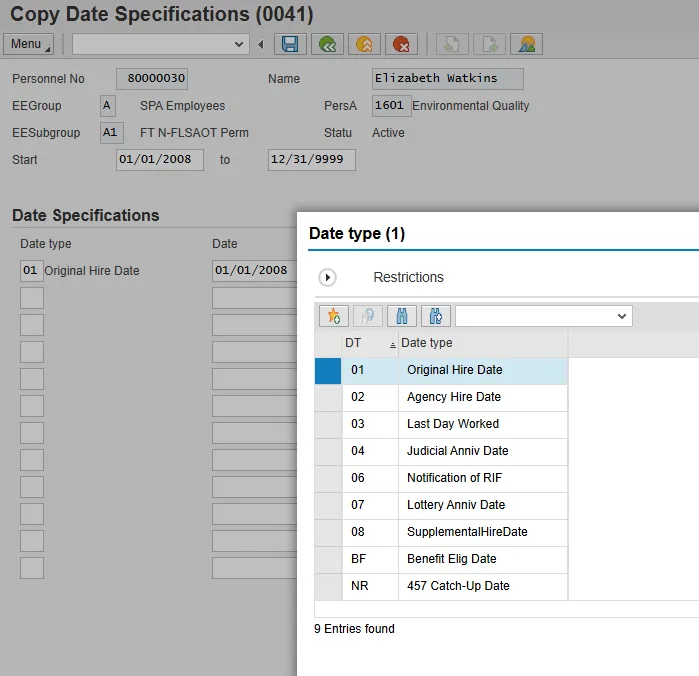699x676 pixels.
Task: Click the Save diskette icon
Action: pos(290,44)
